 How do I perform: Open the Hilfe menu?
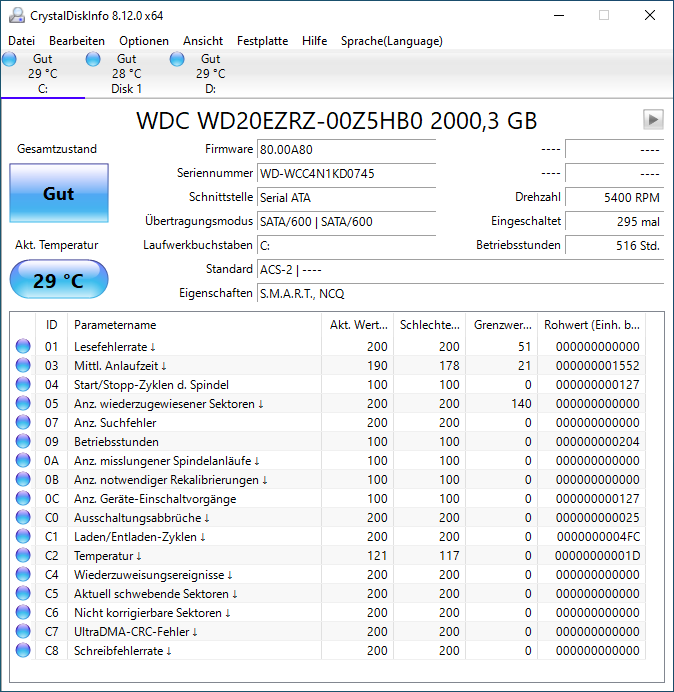point(314,41)
